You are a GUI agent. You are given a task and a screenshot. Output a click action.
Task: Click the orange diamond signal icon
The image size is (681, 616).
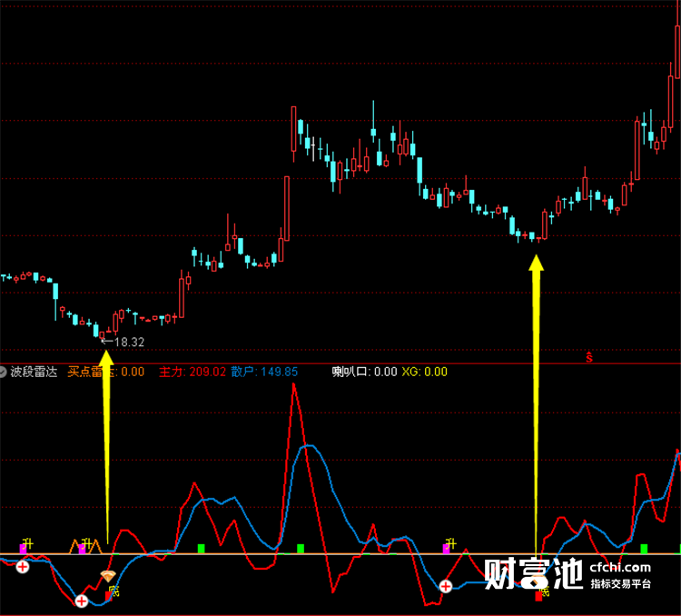[108, 576]
